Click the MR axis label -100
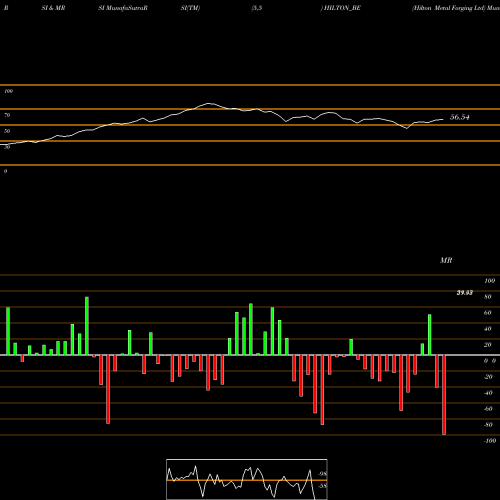The height and width of the screenshot is (500, 500). [x=490, y=441]
